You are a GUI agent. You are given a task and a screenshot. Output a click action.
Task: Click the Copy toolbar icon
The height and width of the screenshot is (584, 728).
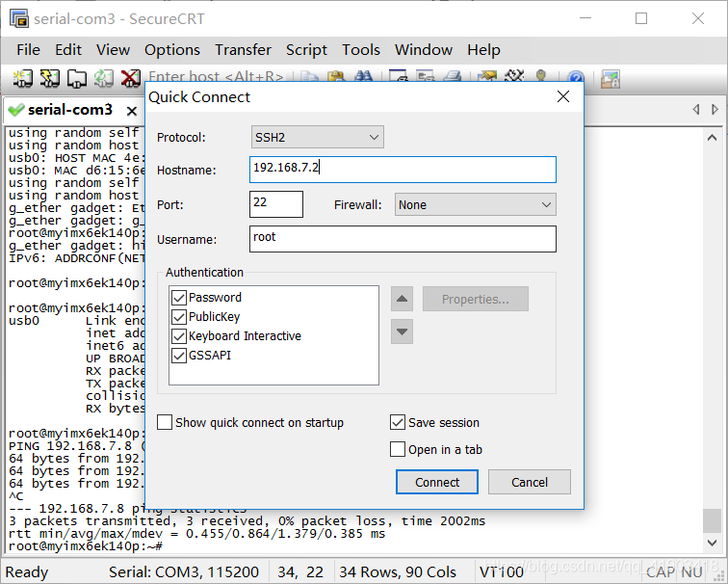point(309,77)
